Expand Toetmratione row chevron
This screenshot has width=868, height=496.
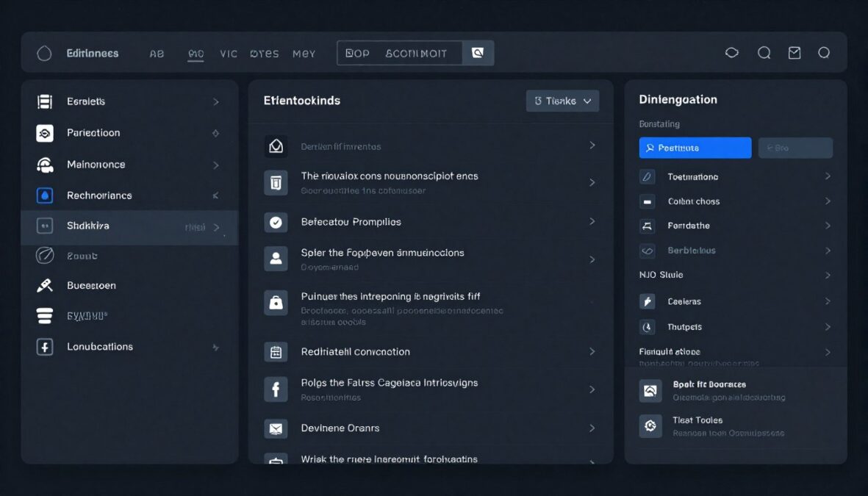coord(828,176)
